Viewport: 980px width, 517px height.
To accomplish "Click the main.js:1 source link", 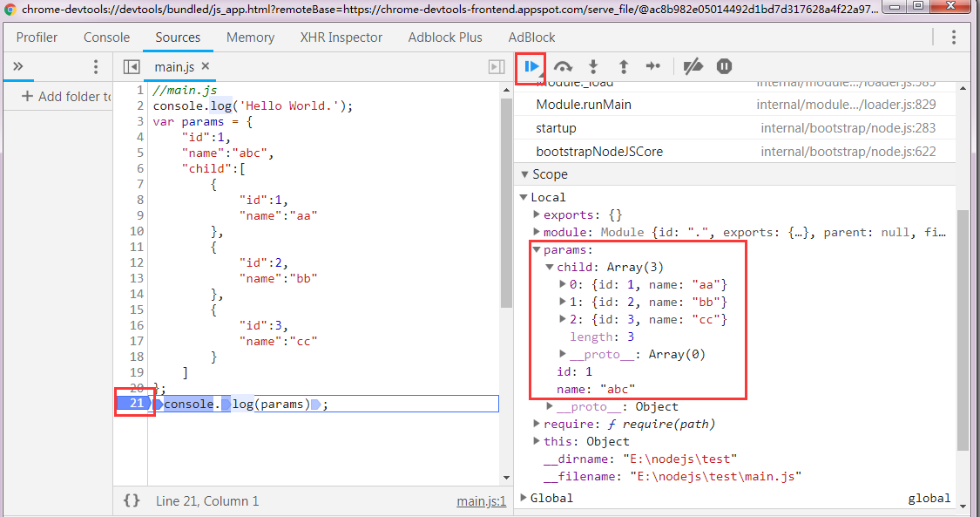I will click(481, 500).
